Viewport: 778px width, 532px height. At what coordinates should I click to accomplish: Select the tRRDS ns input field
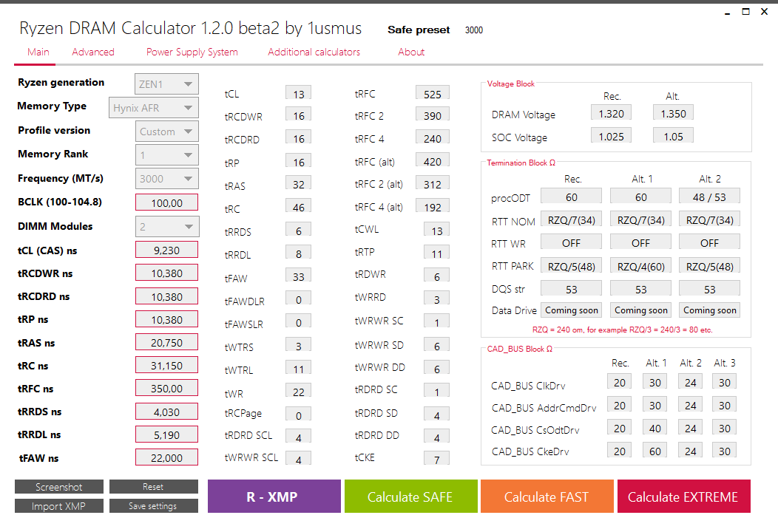pos(166,412)
